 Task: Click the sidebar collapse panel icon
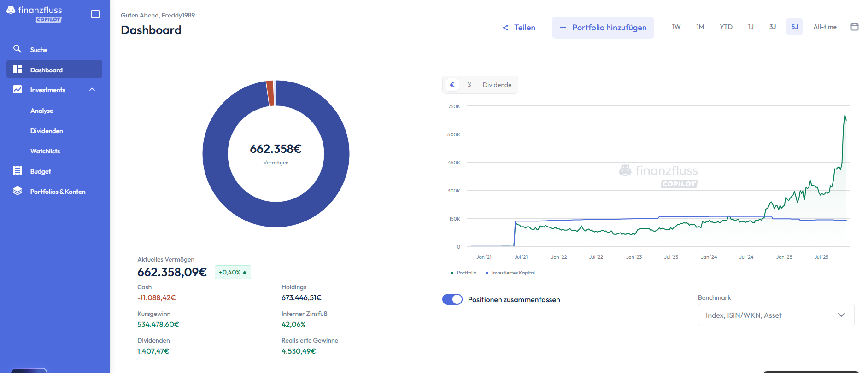point(95,14)
